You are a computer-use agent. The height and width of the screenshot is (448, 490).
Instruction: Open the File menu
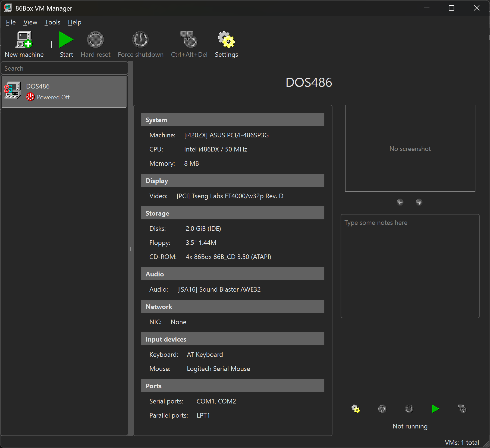tap(11, 22)
